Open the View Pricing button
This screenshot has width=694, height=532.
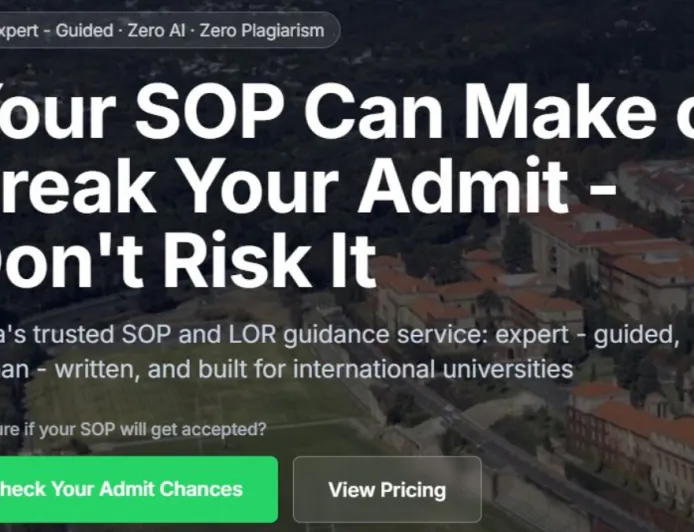pos(387,490)
